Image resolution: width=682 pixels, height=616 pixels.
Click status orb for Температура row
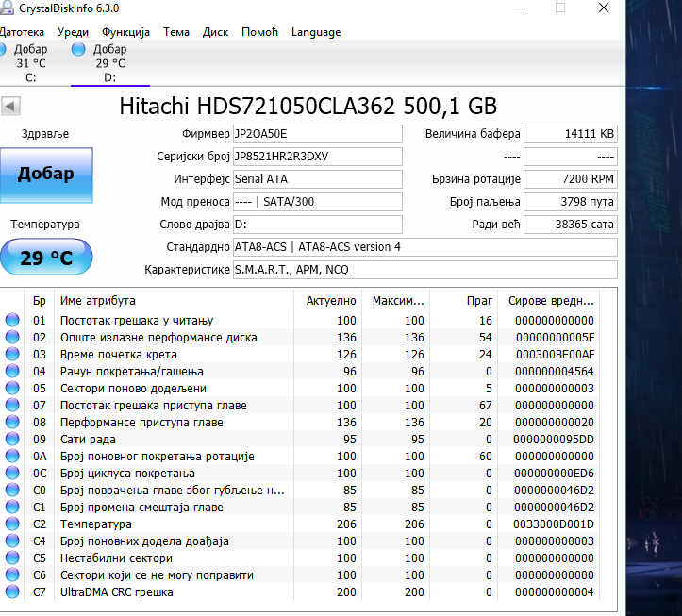(x=12, y=524)
